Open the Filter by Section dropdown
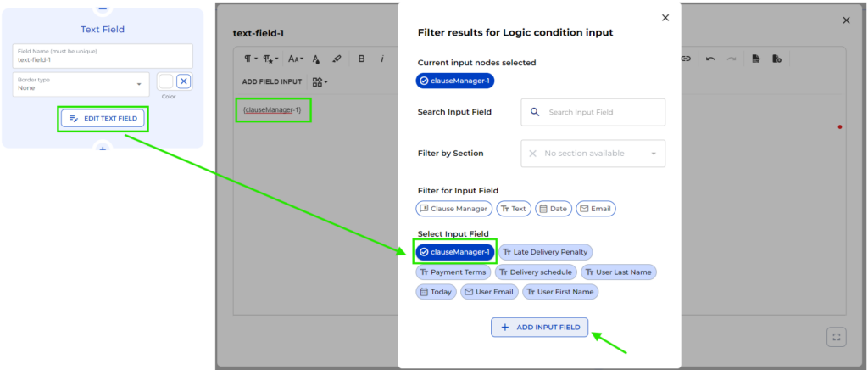Viewport: 868px width, 370px height. pos(593,154)
